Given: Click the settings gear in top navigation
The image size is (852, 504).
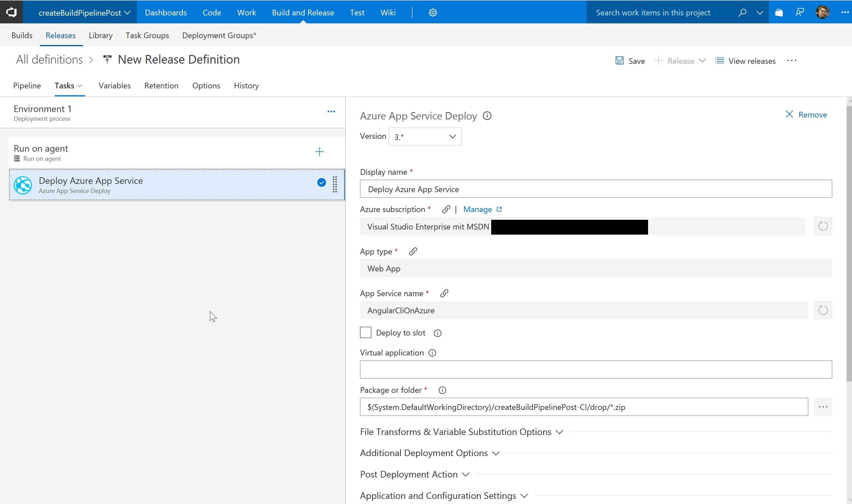Looking at the screenshot, I should pos(432,13).
